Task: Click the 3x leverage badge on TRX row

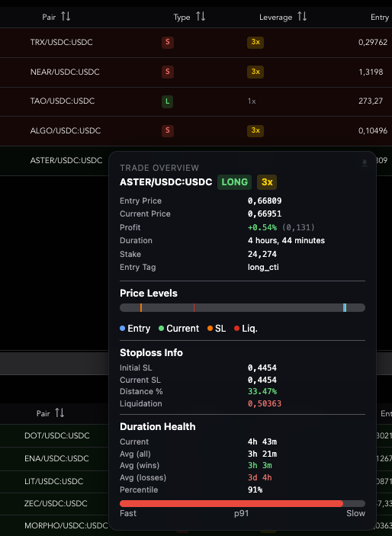Action: click(x=255, y=43)
